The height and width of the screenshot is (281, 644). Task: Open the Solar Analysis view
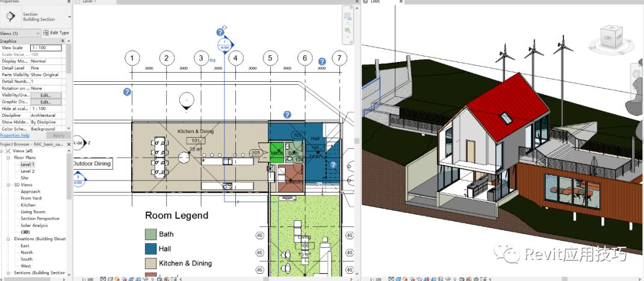[34, 226]
